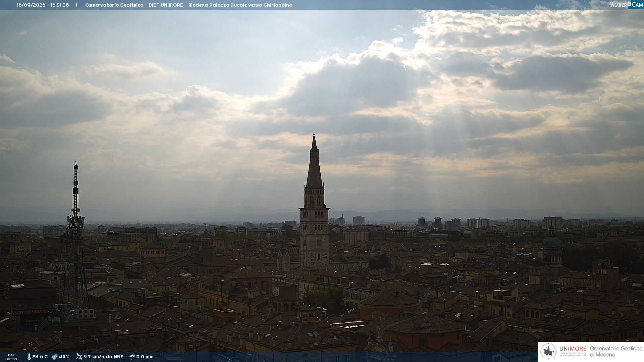The image size is (644, 362).
Task: Click the 28.6 C temperature reading
Action: click(x=40, y=357)
